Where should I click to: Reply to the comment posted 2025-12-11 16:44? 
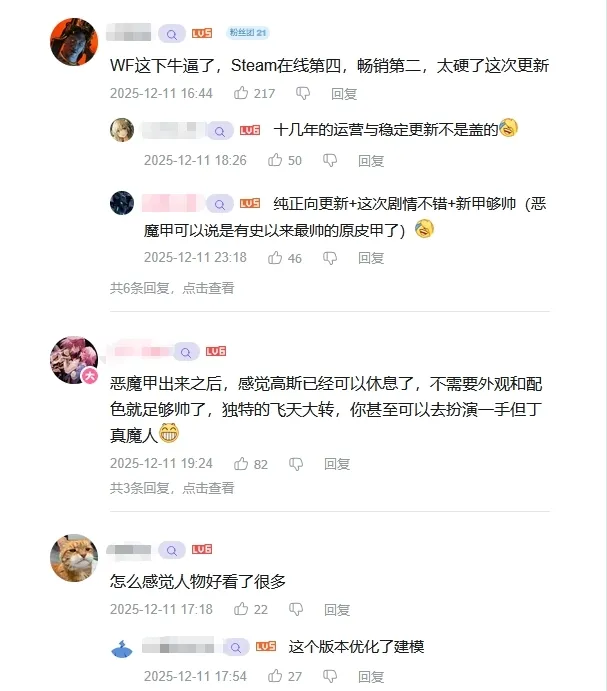344,93
